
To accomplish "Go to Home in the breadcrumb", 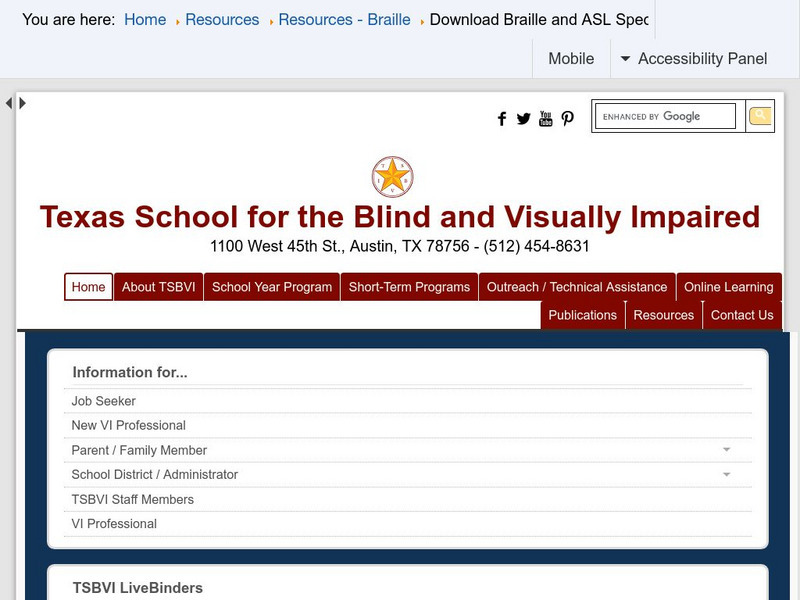I will pos(145,19).
